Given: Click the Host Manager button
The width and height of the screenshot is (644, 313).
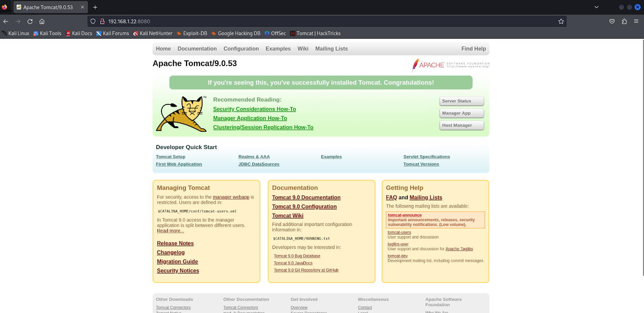Looking at the screenshot, I should [x=462, y=125].
